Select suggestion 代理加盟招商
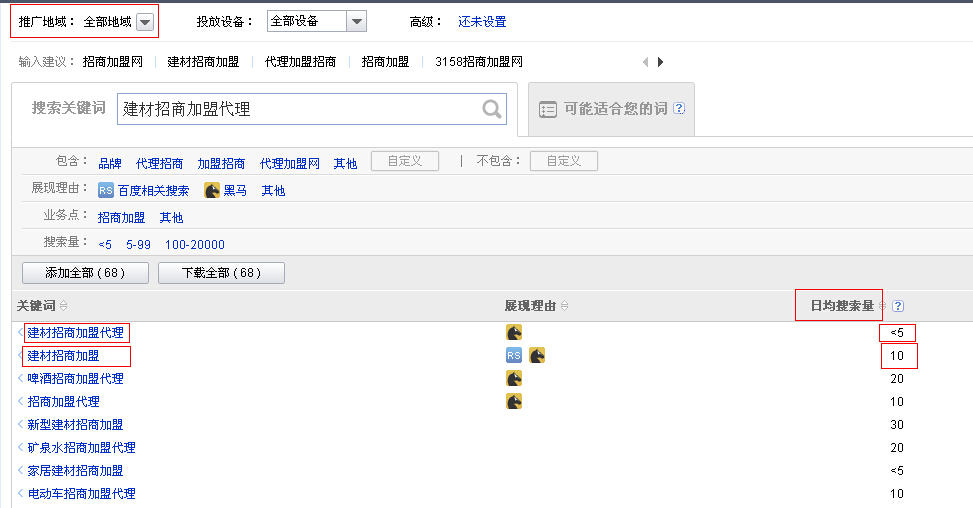Screen dimensions: 973x508 click(x=300, y=62)
